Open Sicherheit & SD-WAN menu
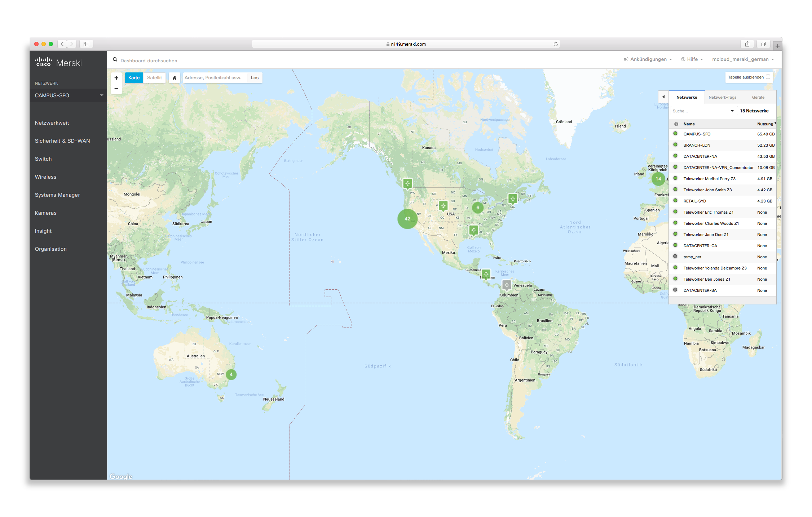 click(x=62, y=141)
